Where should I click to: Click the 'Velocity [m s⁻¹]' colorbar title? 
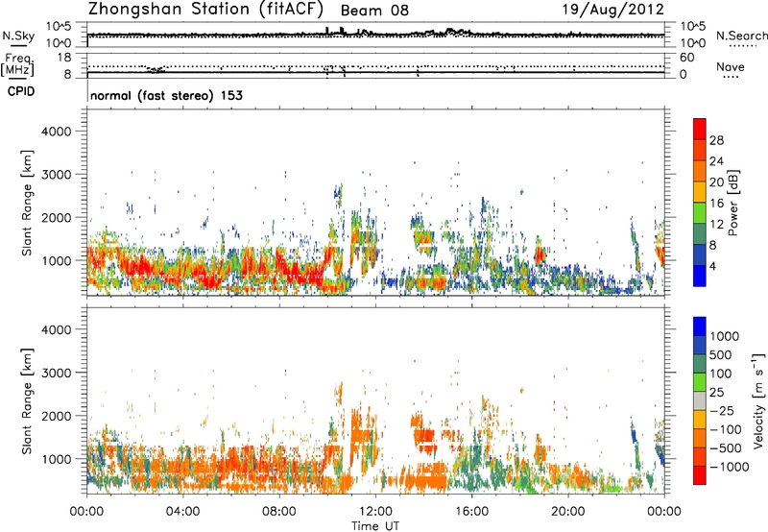758,400
